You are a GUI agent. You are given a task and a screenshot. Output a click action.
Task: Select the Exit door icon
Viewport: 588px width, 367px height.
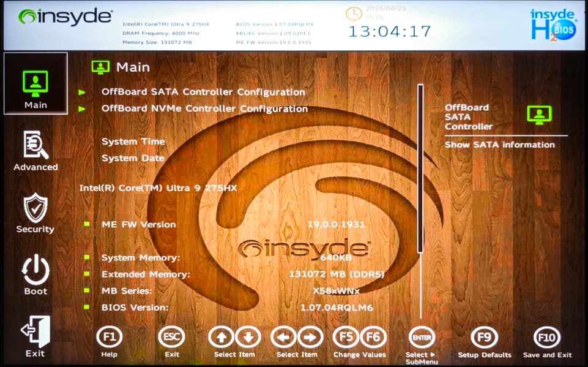coord(35,331)
